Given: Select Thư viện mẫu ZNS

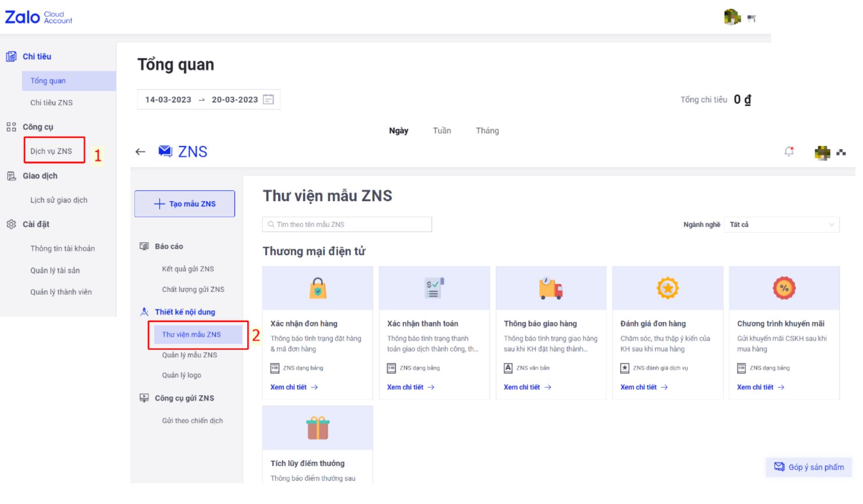Looking at the screenshot, I should click(198, 334).
